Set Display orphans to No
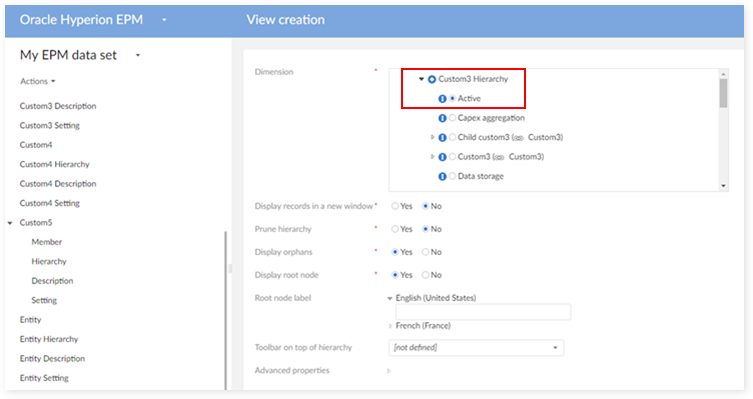 pyautogui.click(x=425, y=252)
